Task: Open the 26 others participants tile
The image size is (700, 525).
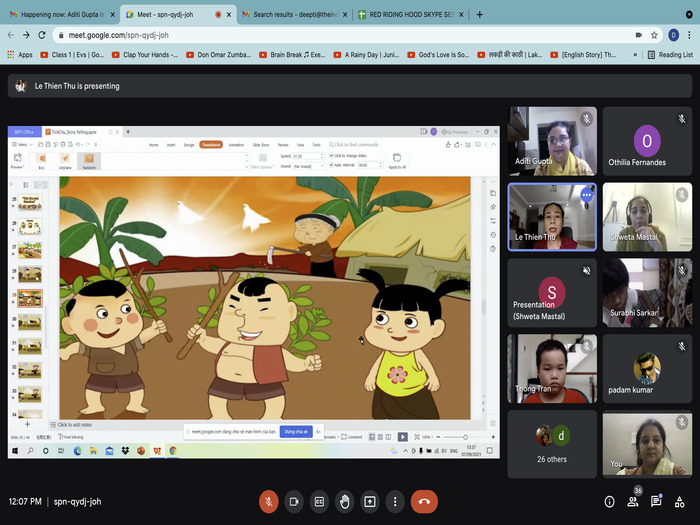Action: tap(552, 444)
